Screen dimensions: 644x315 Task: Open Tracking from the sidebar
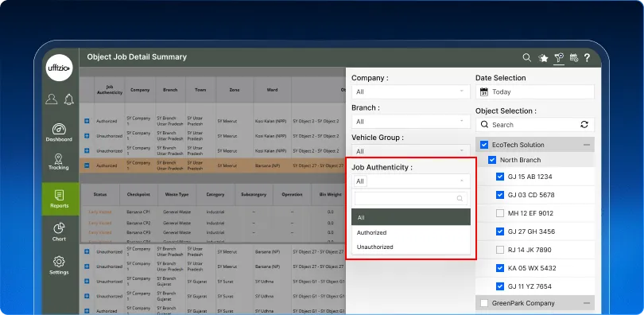[59, 161]
